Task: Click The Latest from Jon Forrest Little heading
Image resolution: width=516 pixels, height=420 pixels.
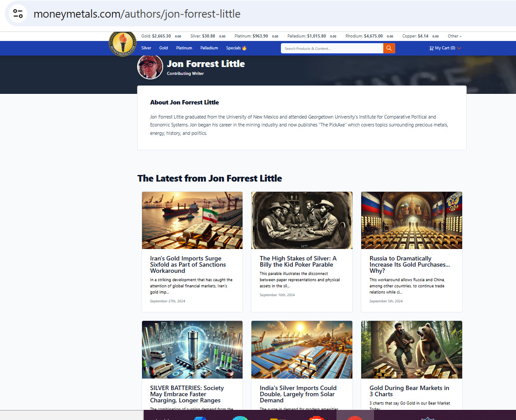Action: point(209,178)
